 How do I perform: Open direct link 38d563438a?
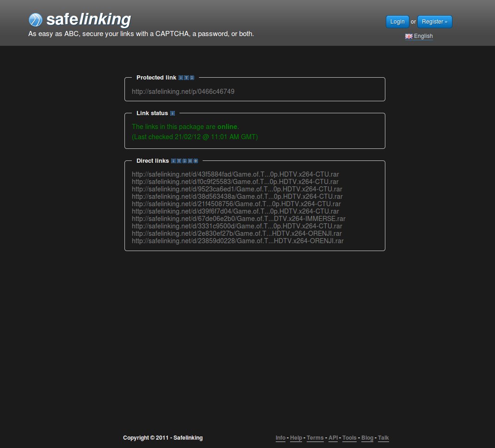click(x=237, y=196)
